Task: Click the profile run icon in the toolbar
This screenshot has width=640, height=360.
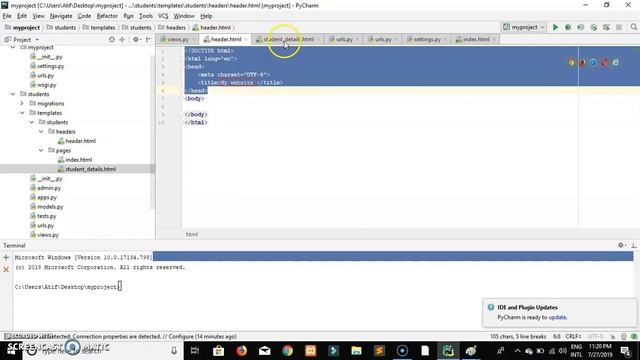Action: [x=593, y=27]
